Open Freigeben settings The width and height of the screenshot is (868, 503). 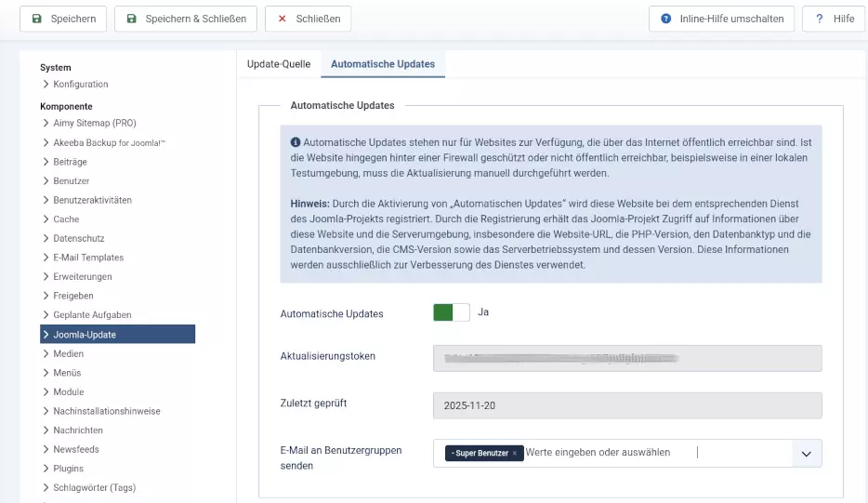pyautogui.click(x=73, y=296)
